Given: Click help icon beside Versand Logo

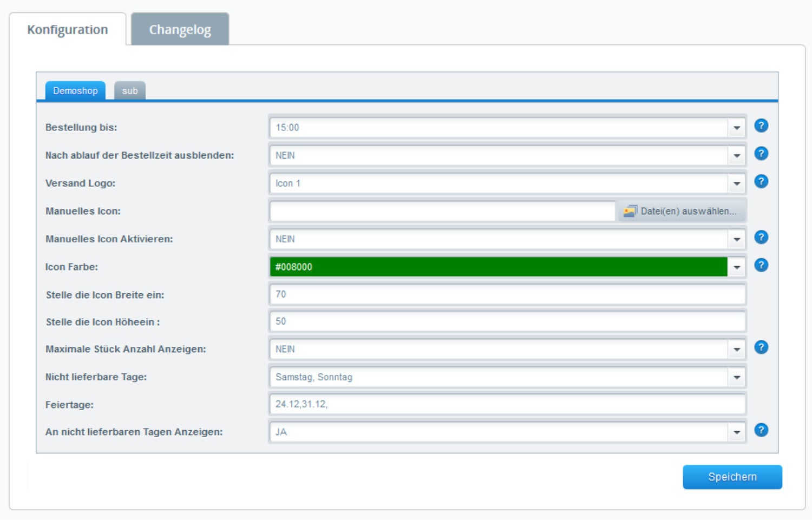Looking at the screenshot, I should coord(761,181).
